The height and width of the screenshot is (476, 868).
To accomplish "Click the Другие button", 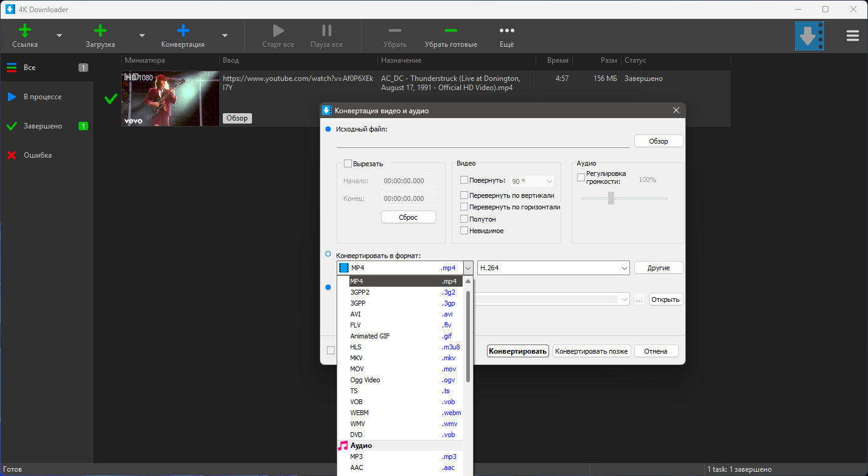I will tap(659, 268).
